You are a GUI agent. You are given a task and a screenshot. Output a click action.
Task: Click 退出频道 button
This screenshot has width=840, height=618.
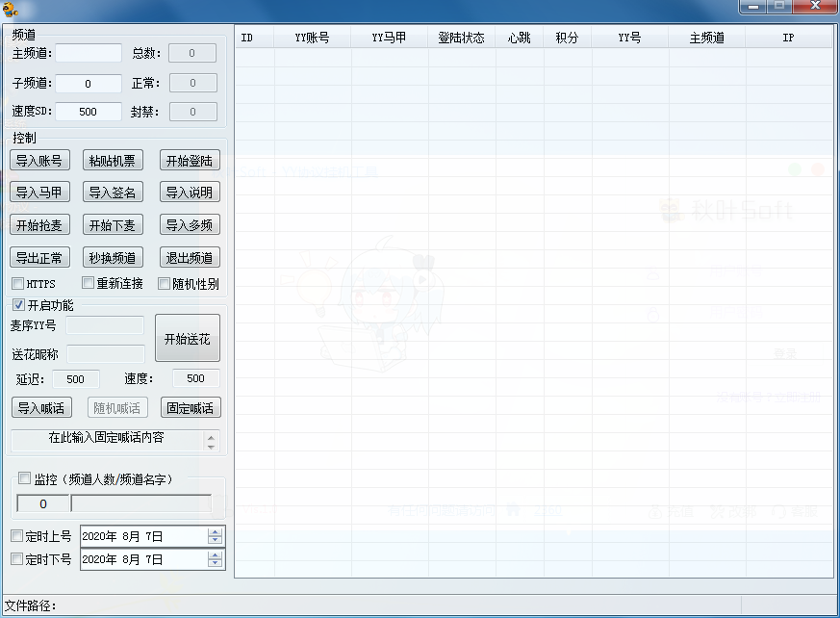pos(190,258)
